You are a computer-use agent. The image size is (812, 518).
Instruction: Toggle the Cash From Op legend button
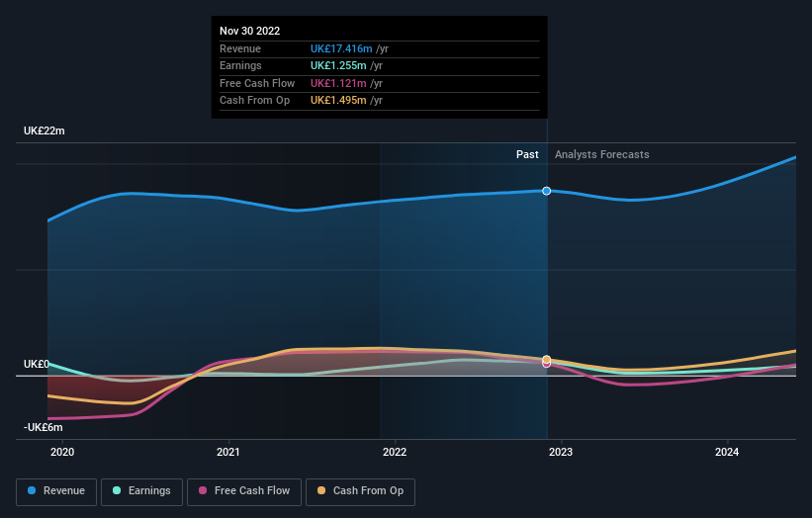360,491
